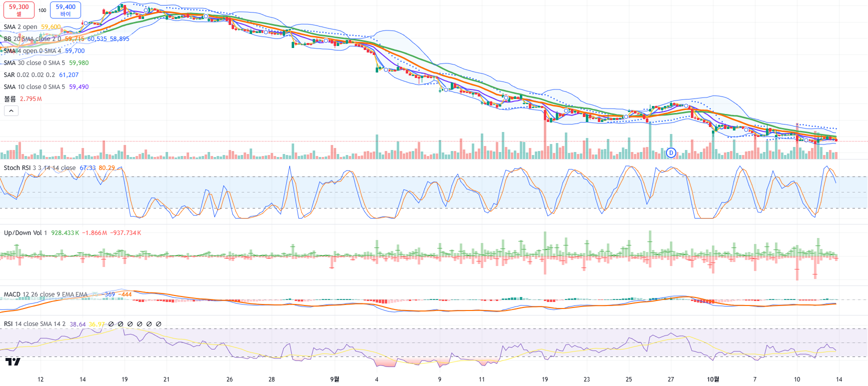Image resolution: width=868 pixels, height=386 pixels.
Task: Select the SMA 2 open indicator legend
Action: point(21,27)
